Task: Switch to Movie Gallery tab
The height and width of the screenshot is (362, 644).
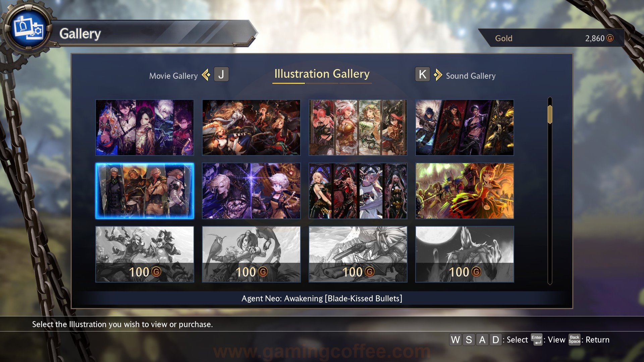Action: 173,76
